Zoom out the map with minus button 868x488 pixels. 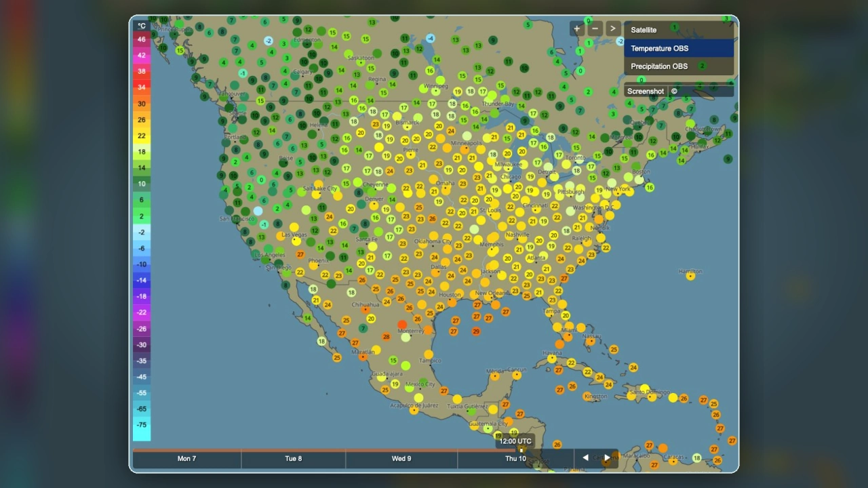595,28
